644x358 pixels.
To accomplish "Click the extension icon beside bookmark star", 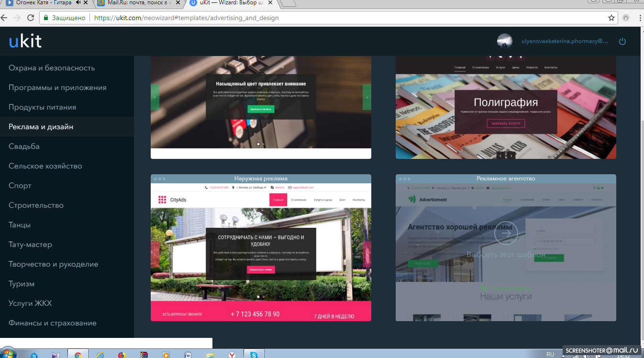I will point(626,18).
